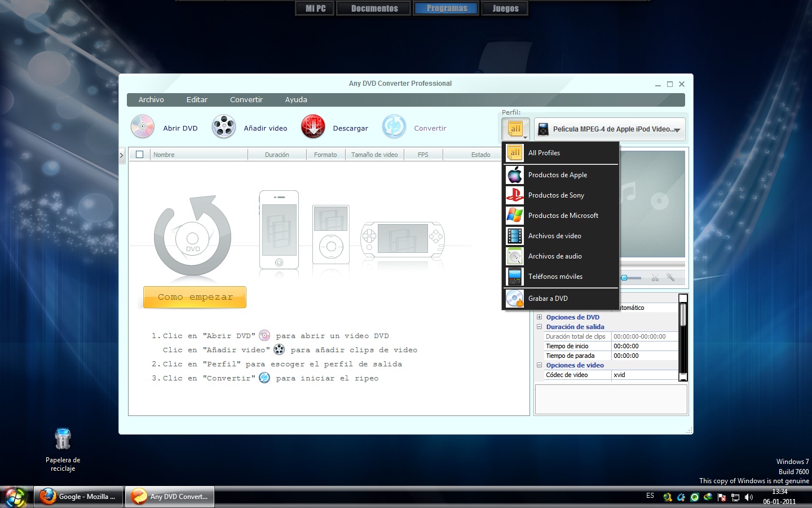Choose Productos de Apple menu entry
This screenshot has height=508, width=812.
561,175
